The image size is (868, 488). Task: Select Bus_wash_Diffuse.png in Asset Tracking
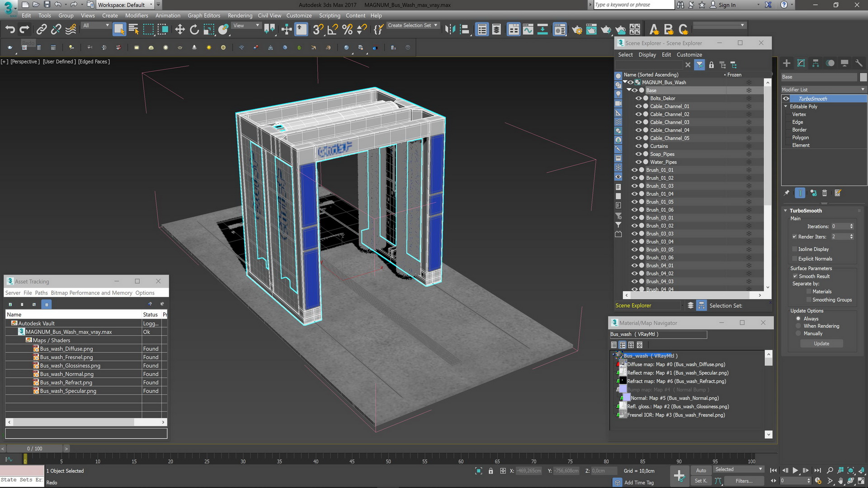[66, 349]
